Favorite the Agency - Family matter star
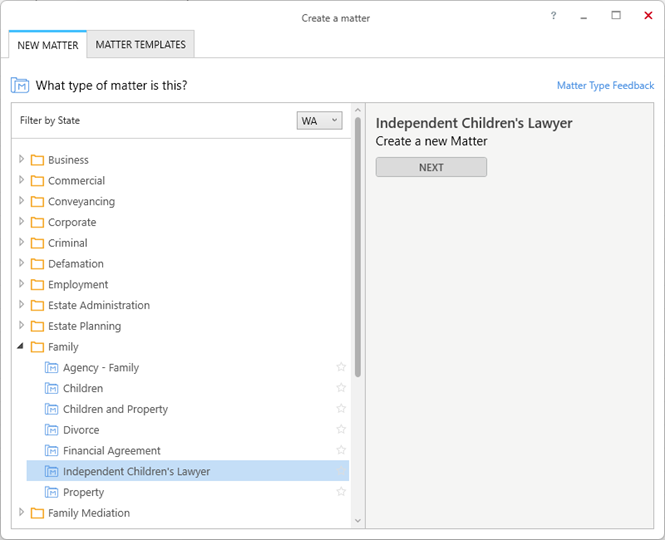Image resolution: width=665 pixels, height=540 pixels. [341, 368]
